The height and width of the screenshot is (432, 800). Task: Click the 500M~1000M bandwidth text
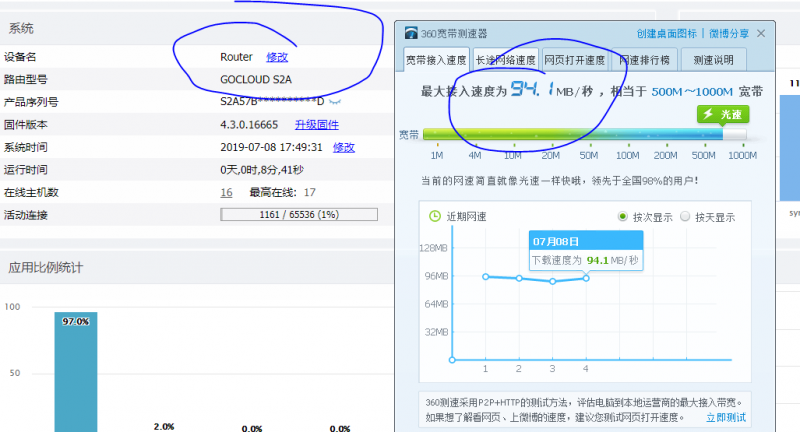[x=692, y=92]
